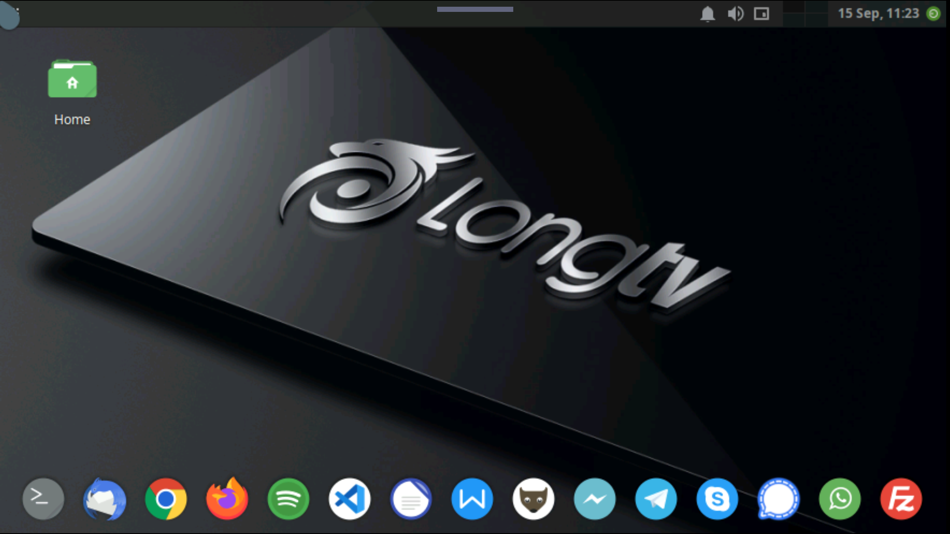This screenshot has width=950, height=534.
Task: Click the green status indicator icon
Action: (934, 13)
